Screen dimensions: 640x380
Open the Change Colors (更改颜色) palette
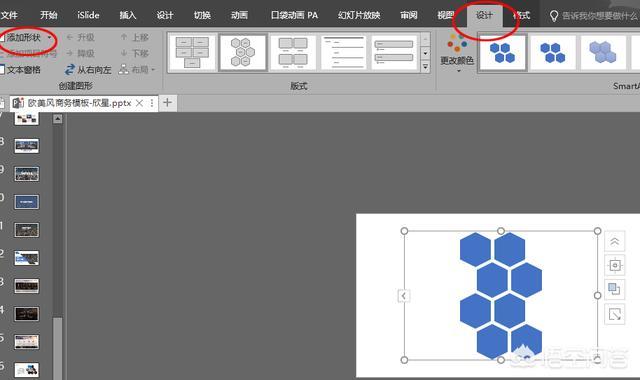coord(457,53)
